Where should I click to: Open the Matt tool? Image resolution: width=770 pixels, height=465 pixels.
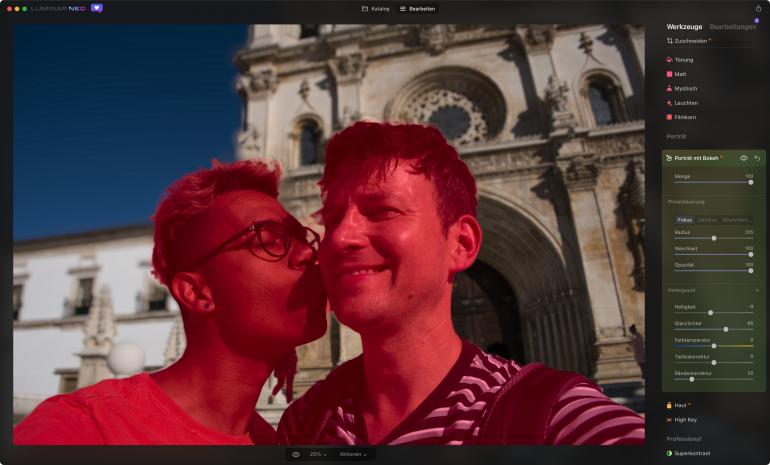(x=676, y=74)
